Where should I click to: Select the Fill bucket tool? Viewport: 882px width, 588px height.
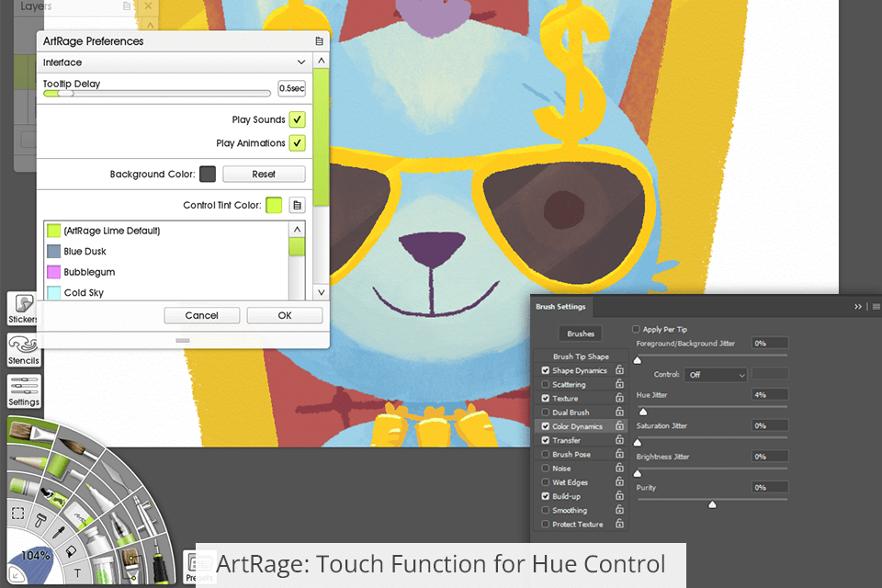click(71, 551)
